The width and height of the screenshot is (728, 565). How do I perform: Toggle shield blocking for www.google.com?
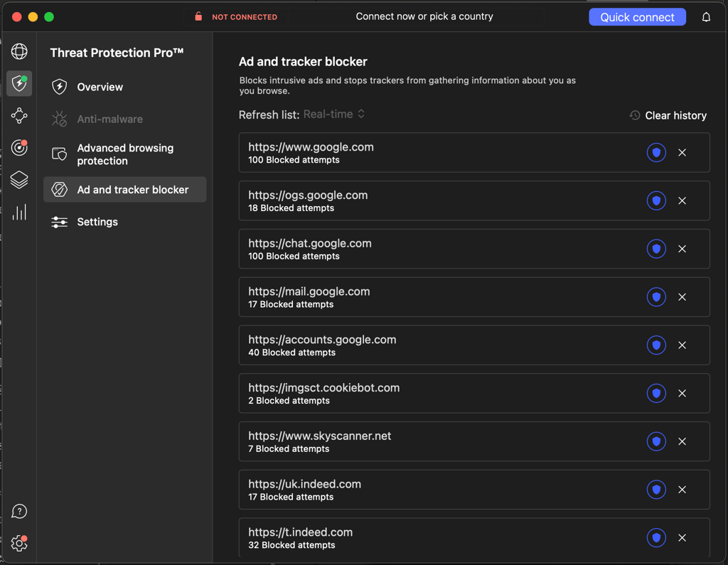tap(656, 152)
